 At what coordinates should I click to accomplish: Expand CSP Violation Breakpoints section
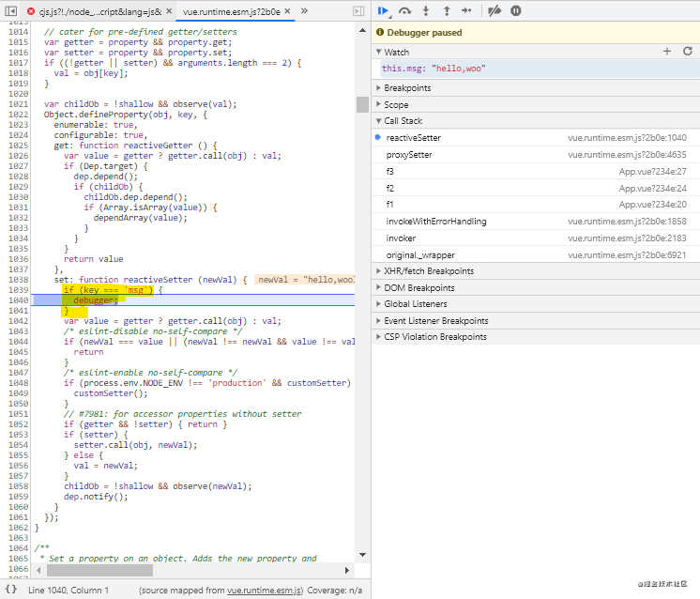click(378, 337)
